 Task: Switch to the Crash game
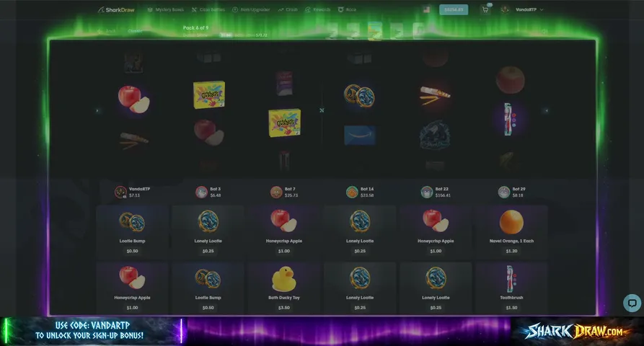pyautogui.click(x=288, y=9)
